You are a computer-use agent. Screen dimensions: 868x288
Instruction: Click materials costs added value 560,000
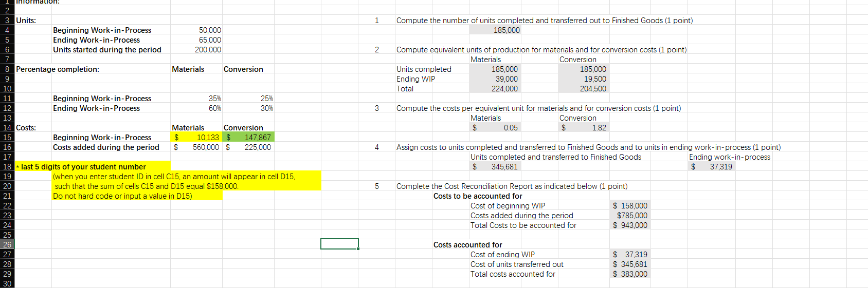click(196, 147)
